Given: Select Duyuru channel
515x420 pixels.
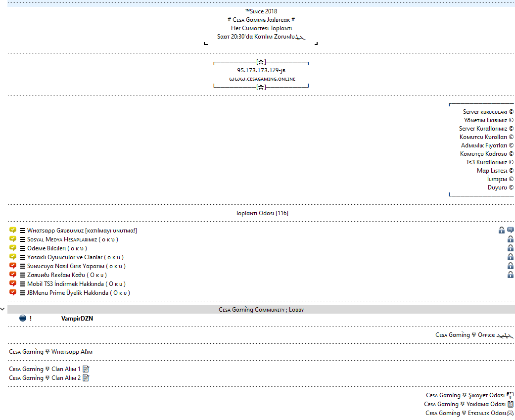Looking at the screenshot, I should 501,187.
